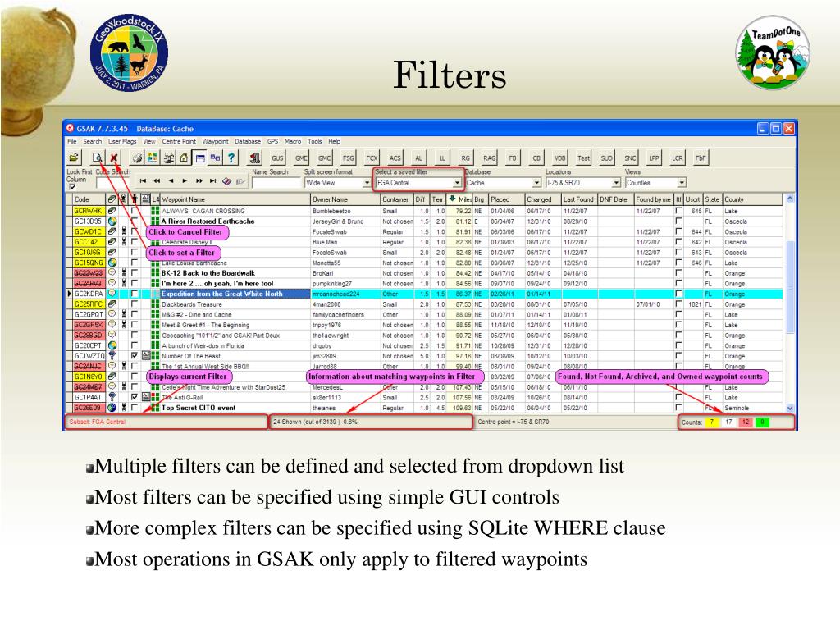This screenshot has width=840, height=630.
Task: Tick FTF checkbox in ALWAYS- CAGAN CROSSING row
Action: [678, 211]
